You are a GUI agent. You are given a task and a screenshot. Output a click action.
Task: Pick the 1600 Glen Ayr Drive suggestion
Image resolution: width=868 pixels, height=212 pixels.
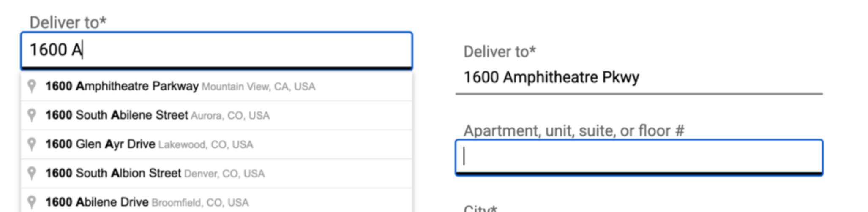[x=101, y=144]
